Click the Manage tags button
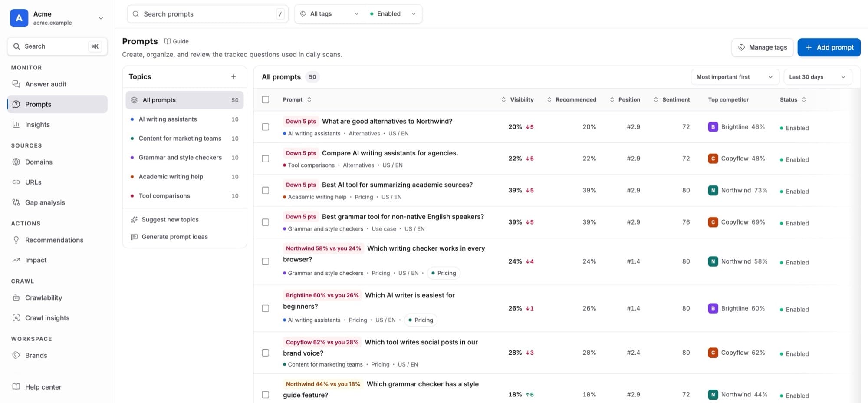868x403 pixels. tap(763, 47)
